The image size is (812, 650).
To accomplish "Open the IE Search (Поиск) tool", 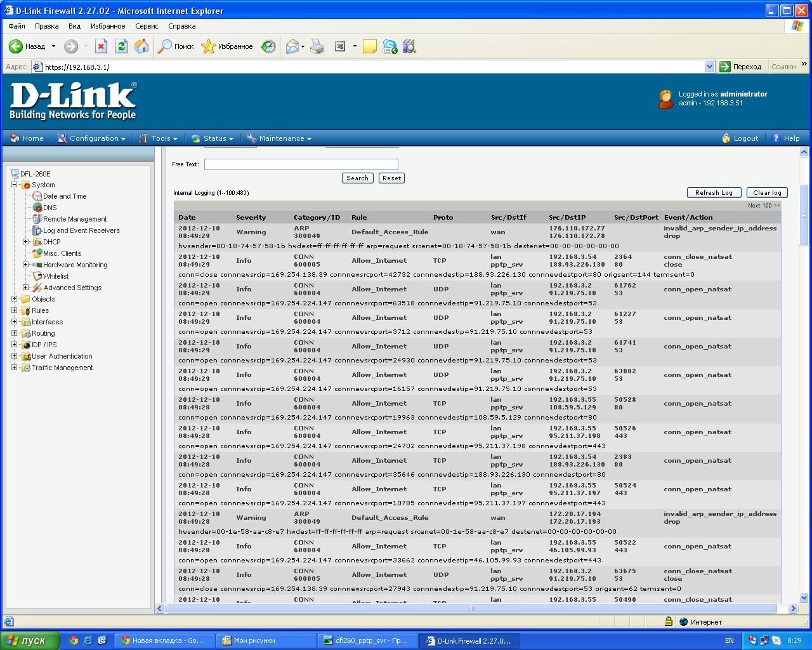I will (176, 46).
